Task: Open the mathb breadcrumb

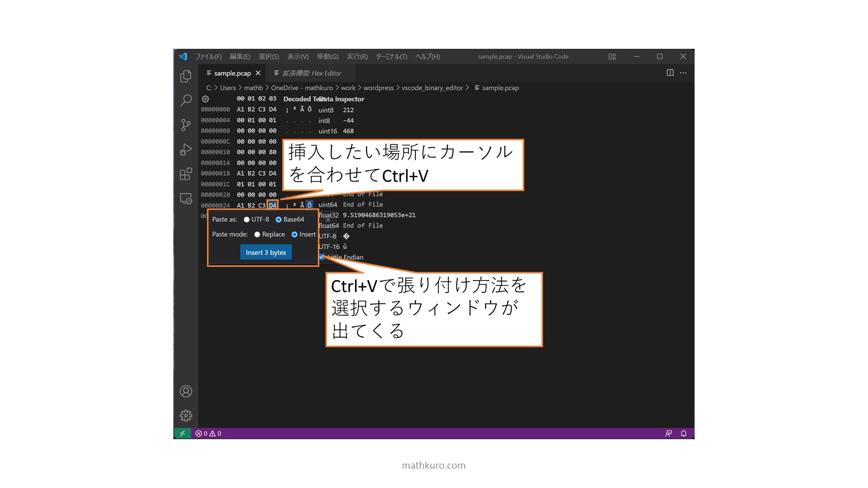Action: (x=253, y=88)
